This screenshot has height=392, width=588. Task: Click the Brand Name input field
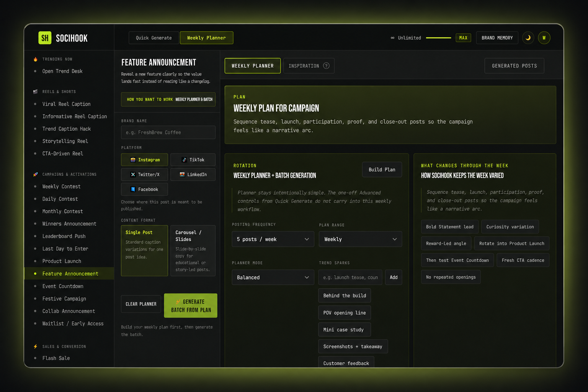(168, 132)
